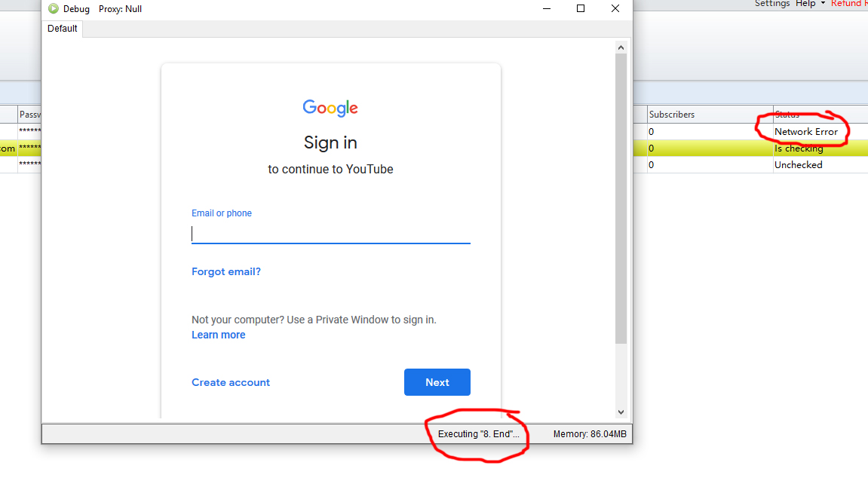Viewport: 868px width, 499px height.
Task: Maximize the Debug window
Action: click(x=581, y=9)
